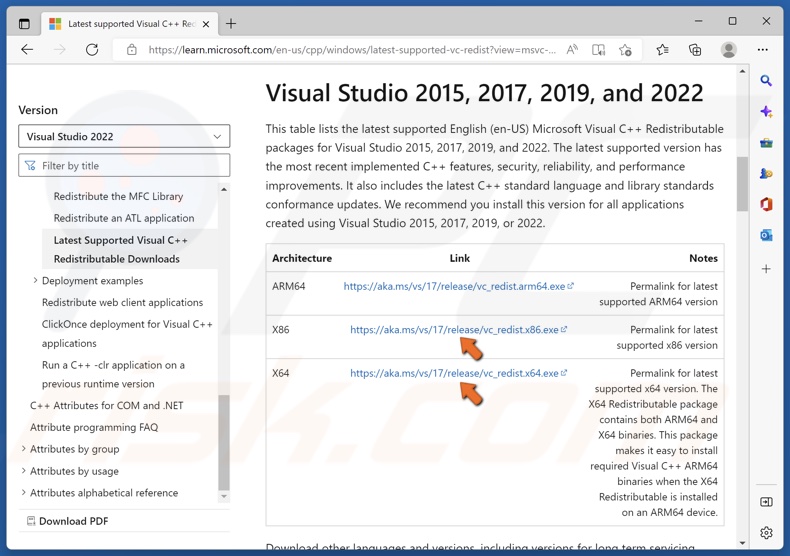This screenshot has width=790, height=556.
Task: Open Run a C++ -clr application entry
Action: (113, 374)
